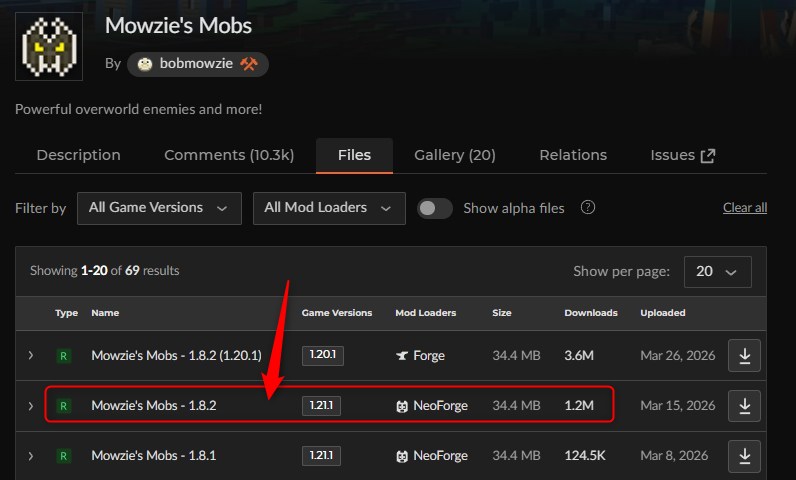Open the Issues external link tab
This screenshot has height=480, width=796.
click(x=683, y=155)
